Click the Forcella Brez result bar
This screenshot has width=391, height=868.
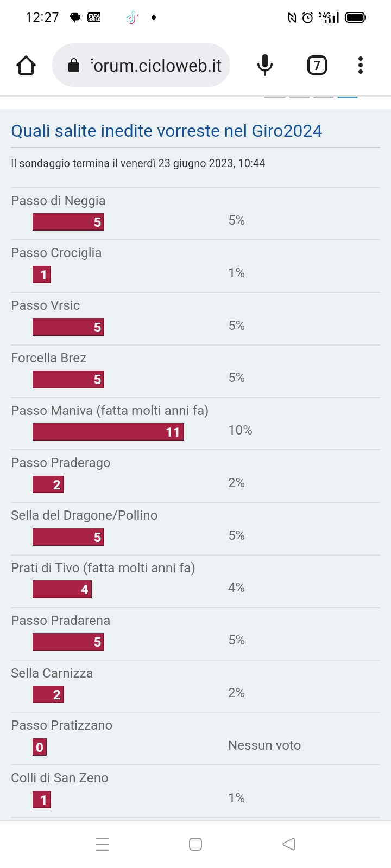68,379
